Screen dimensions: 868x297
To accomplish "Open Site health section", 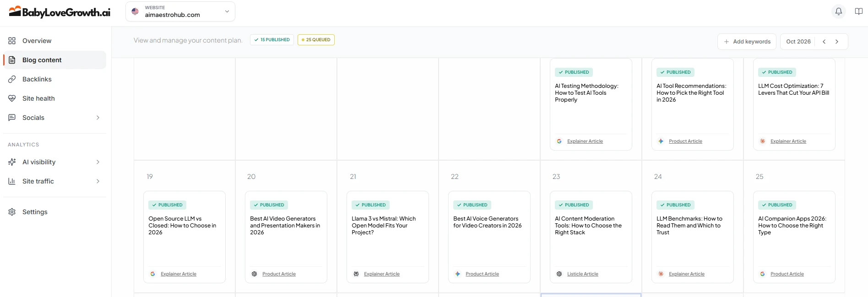I will point(54,98).
